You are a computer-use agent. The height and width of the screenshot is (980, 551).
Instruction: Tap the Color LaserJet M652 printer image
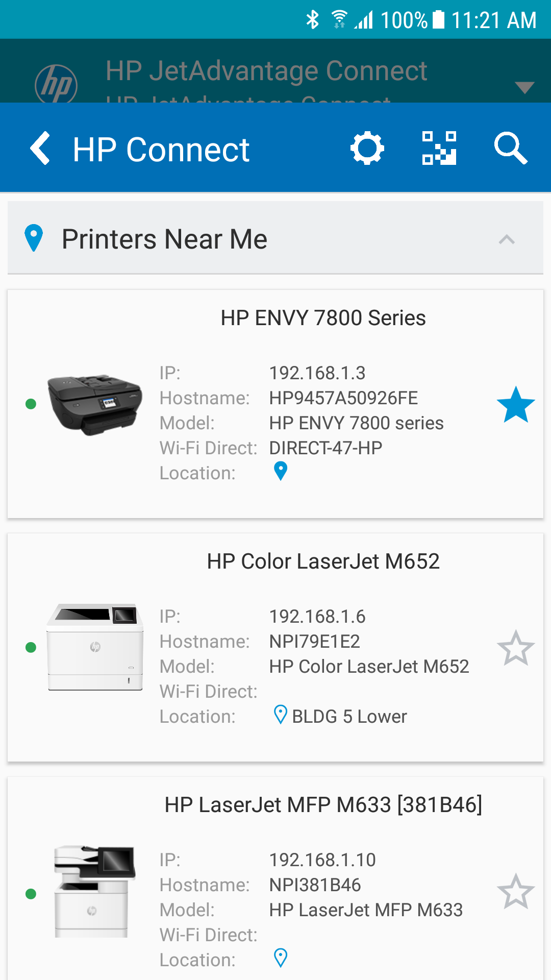(x=94, y=647)
